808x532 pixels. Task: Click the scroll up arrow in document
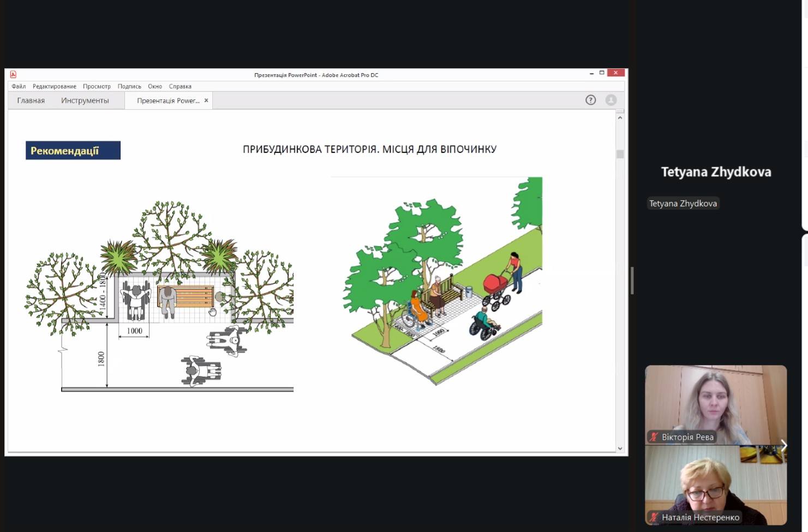pos(620,117)
